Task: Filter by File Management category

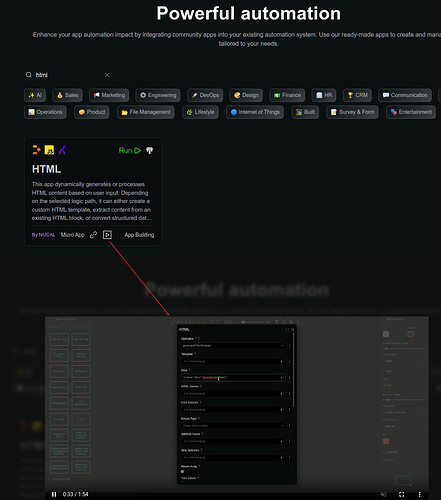Action: [x=146, y=112]
